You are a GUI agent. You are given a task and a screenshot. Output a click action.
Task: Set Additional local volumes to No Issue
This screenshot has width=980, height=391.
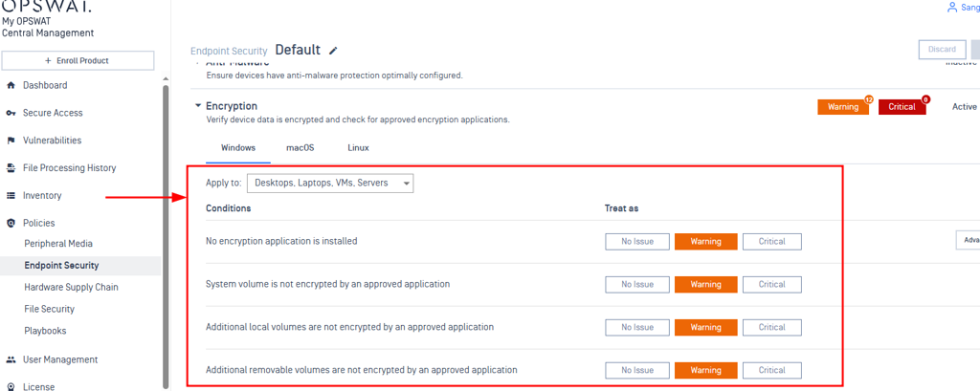636,327
